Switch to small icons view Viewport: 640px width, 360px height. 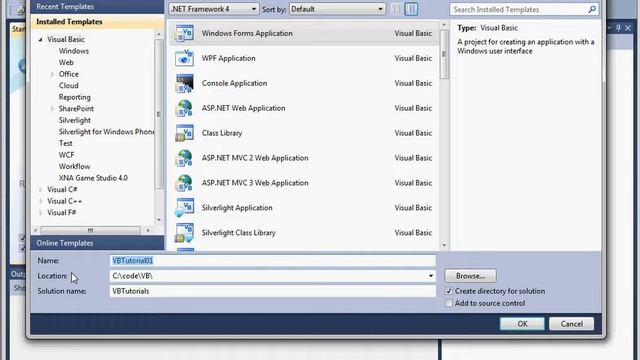[396, 9]
